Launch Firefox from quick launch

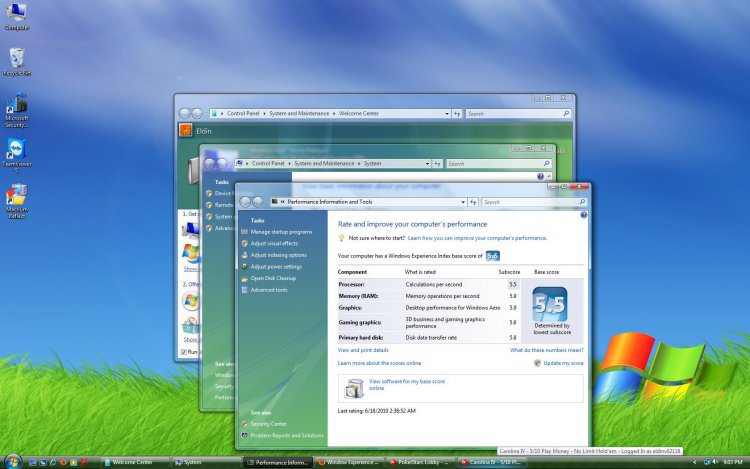63,462
